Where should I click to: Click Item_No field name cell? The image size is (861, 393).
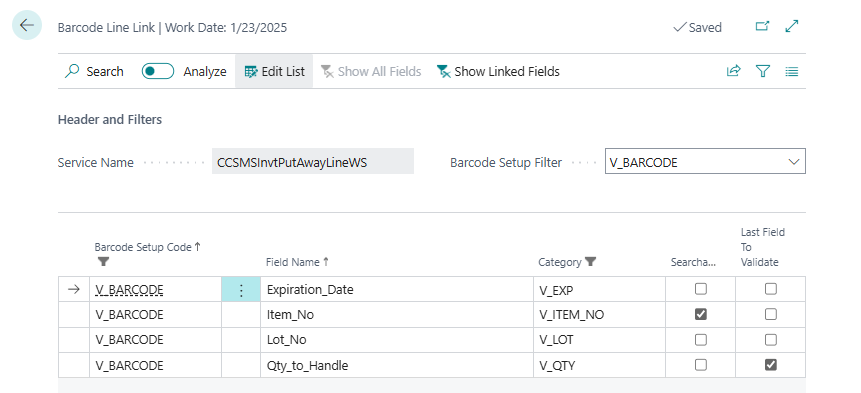396,315
